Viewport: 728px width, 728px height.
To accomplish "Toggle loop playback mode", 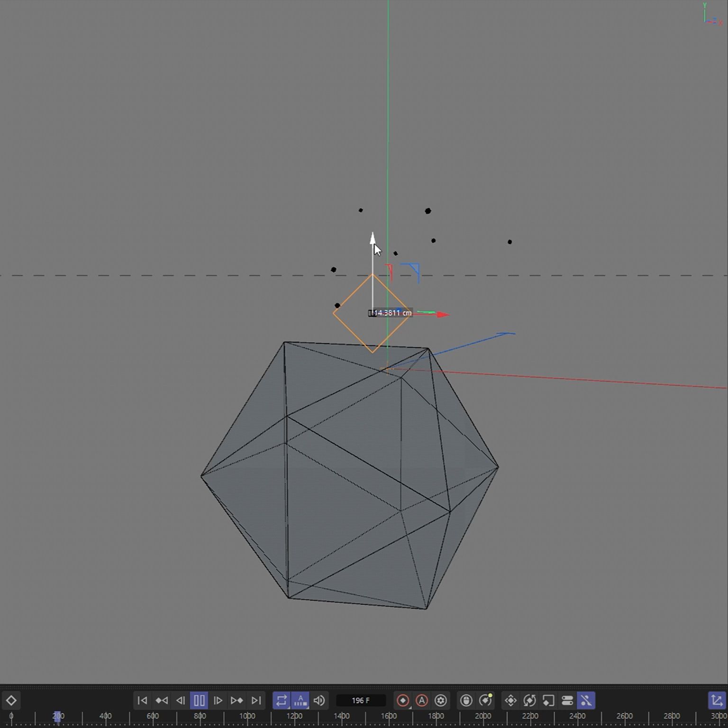I will click(282, 701).
